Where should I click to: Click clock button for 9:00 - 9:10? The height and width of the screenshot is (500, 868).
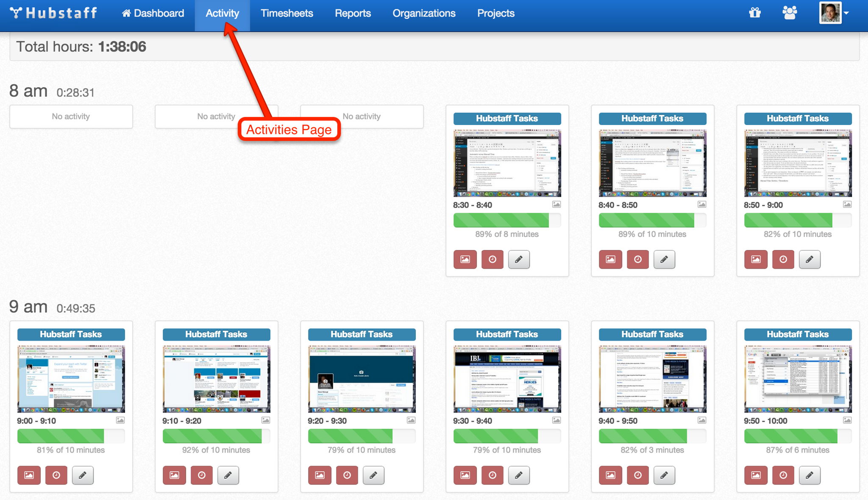(x=56, y=475)
